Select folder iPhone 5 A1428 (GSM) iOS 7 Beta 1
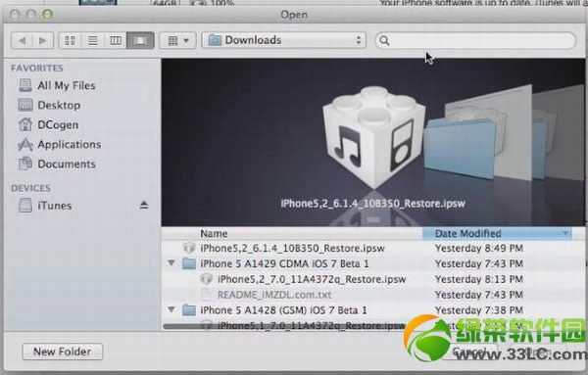 373,309
